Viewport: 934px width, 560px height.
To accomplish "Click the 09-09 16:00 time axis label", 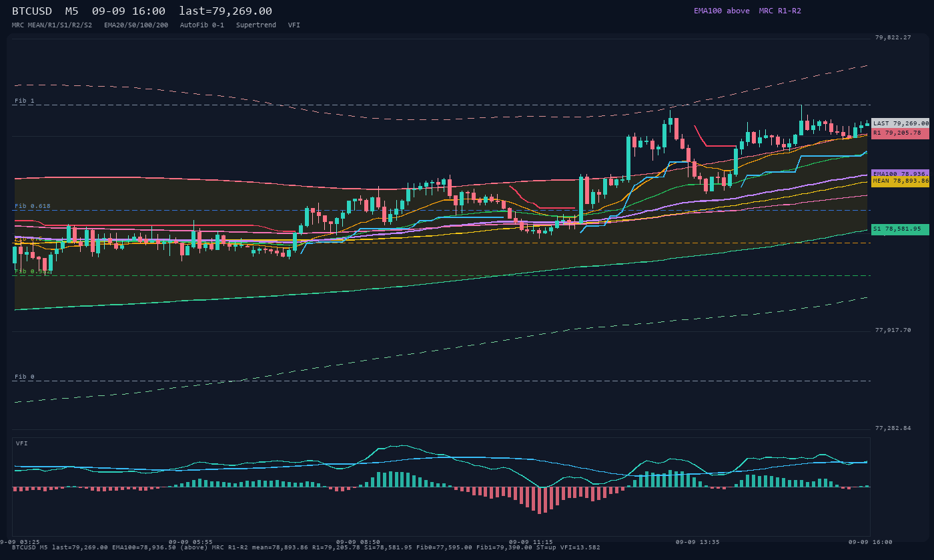I will pyautogui.click(x=871, y=542).
